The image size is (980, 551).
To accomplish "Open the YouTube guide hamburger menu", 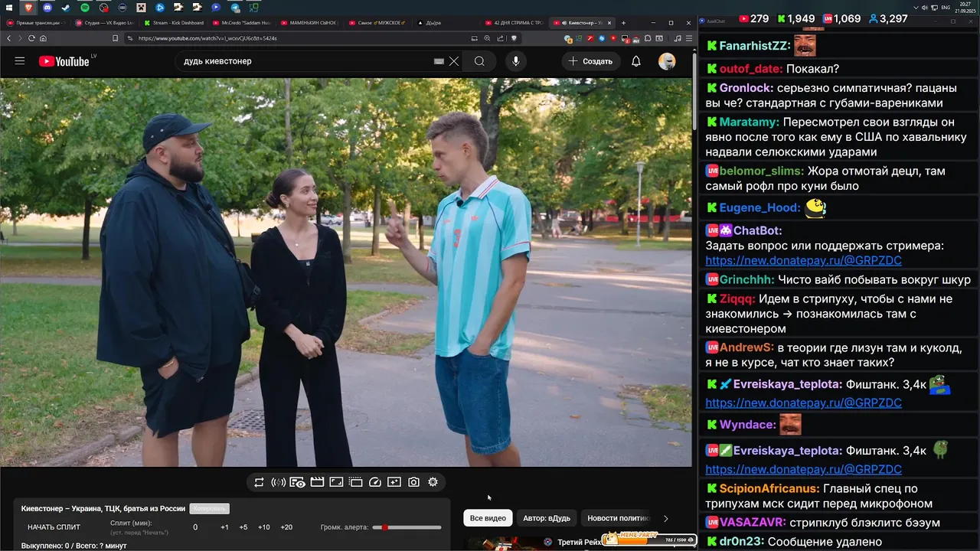I will click(20, 61).
